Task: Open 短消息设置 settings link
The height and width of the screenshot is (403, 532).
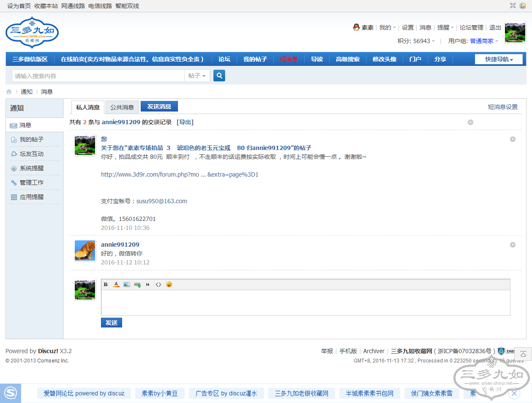Action: (502, 107)
